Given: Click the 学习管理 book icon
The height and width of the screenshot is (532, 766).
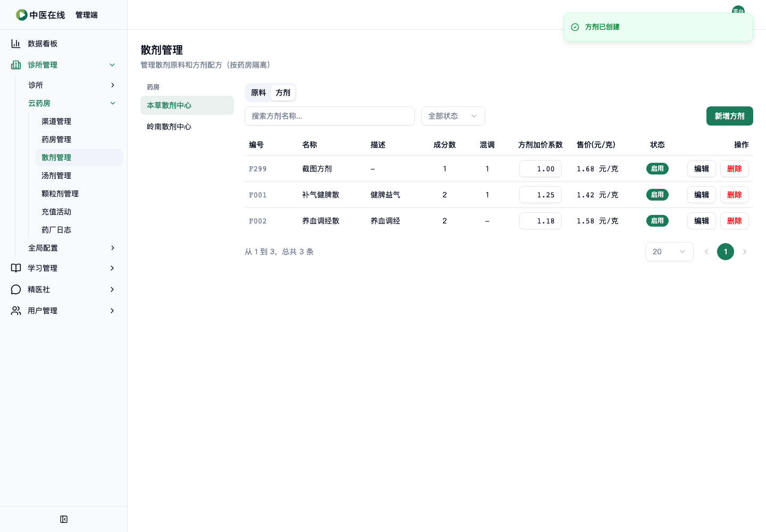Looking at the screenshot, I should (16, 268).
